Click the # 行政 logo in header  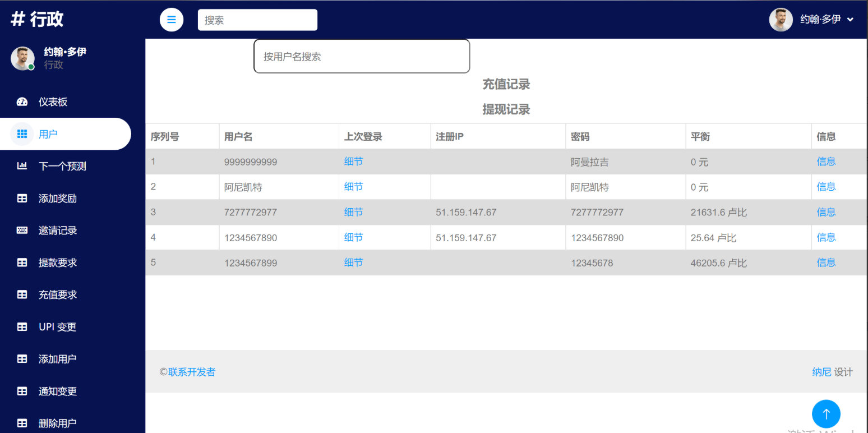click(37, 19)
